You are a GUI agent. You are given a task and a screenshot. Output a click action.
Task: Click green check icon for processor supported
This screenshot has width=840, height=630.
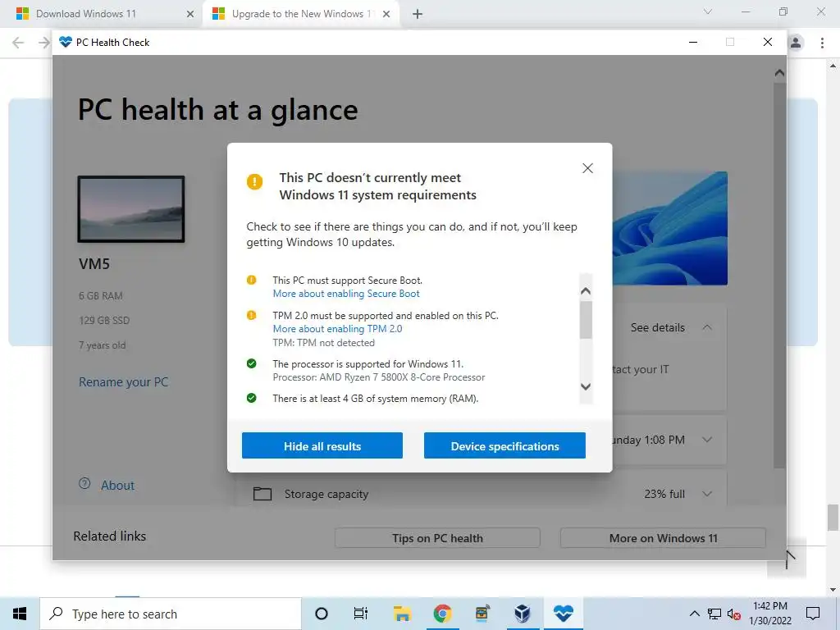tap(251, 363)
